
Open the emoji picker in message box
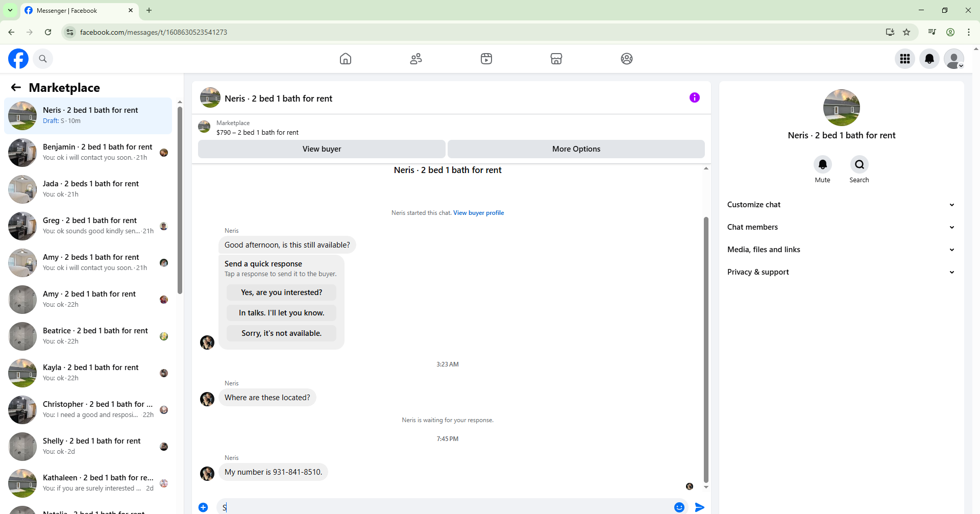[x=679, y=507]
